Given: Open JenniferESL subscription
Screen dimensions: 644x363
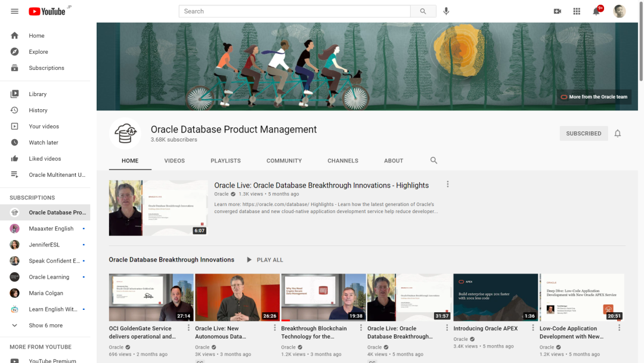Looking at the screenshot, I should pyautogui.click(x=45, y=245).
